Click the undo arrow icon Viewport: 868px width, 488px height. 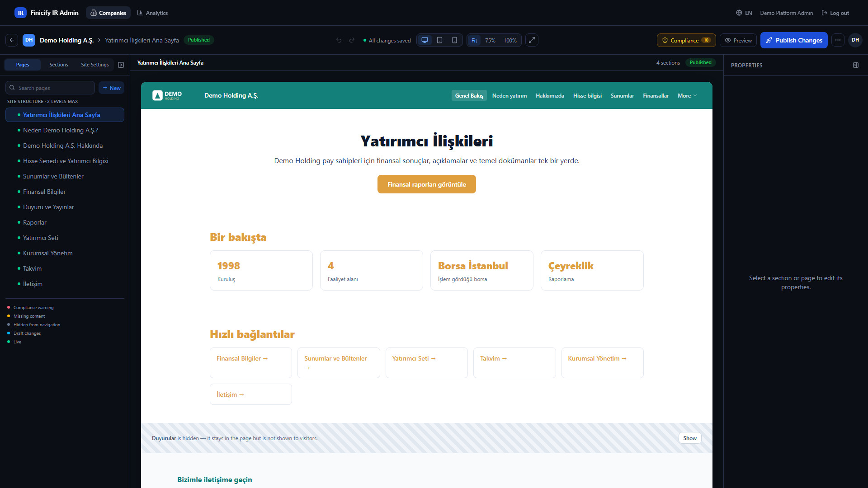pyautogui.click(x=339, y=40)
